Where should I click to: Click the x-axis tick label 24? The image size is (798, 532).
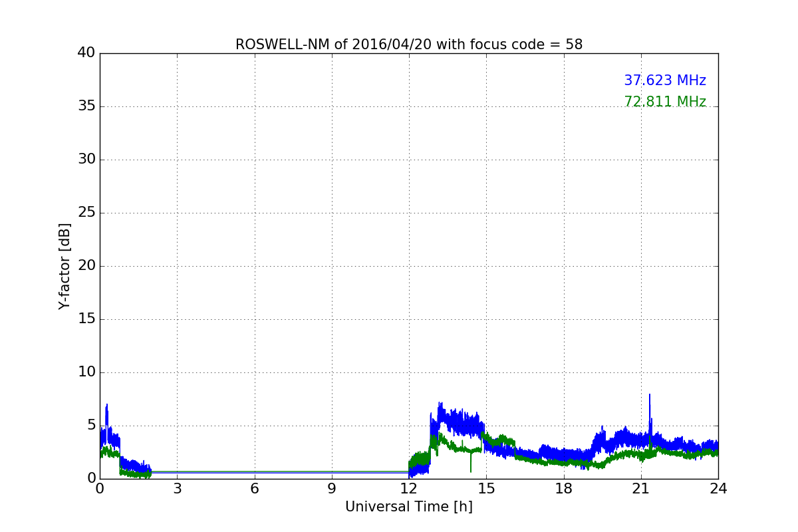718,489
